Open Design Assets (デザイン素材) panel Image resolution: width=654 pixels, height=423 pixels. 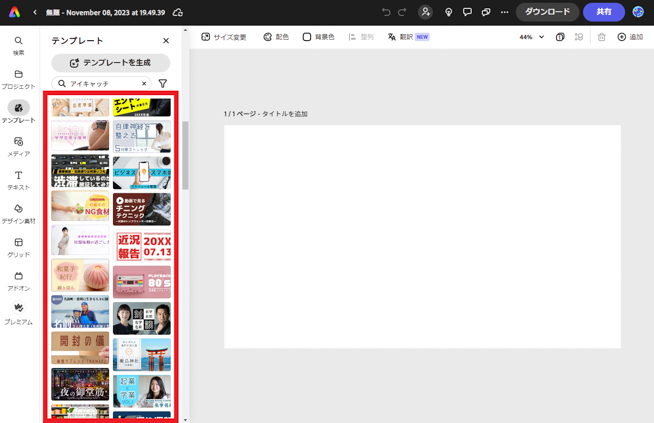[18, 213]
